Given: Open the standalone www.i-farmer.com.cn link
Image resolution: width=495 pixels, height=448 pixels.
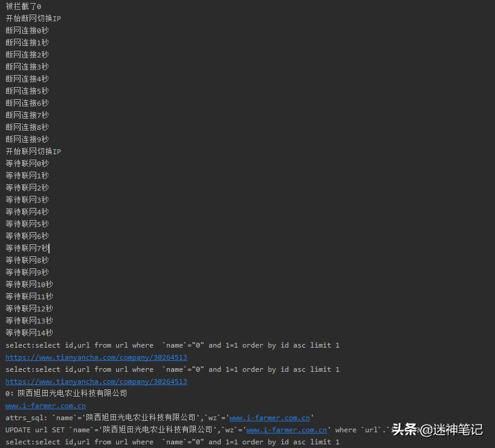Looking at the screenshot, I should [x=45, y=406].
